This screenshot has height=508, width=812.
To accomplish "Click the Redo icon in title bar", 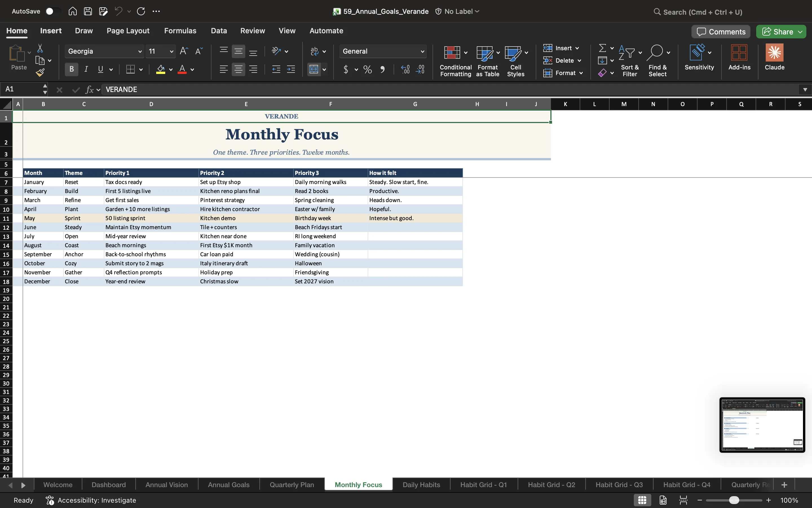I will (x=141, y=11).
